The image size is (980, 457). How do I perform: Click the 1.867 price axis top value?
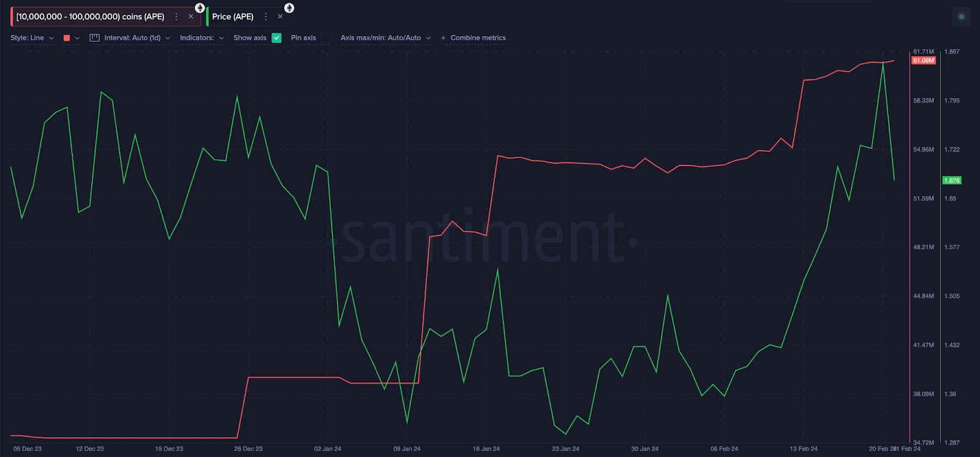952,52
